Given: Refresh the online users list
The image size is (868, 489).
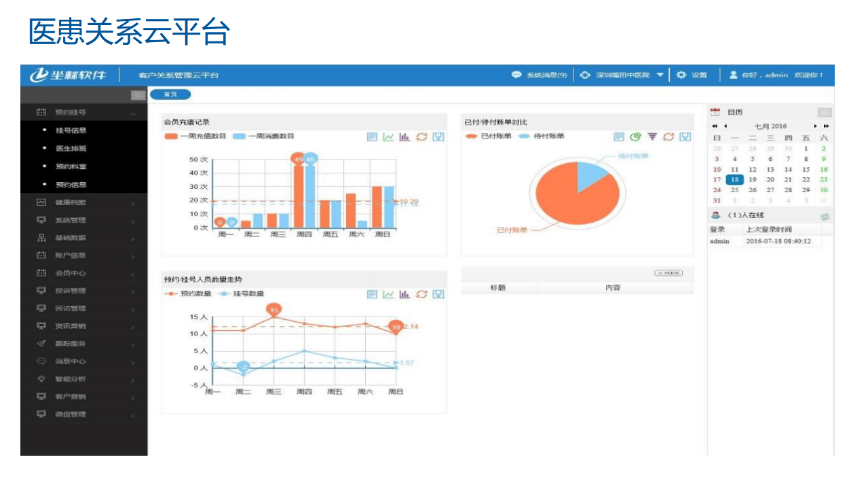Looking at the screenshot, I should [x=825, y=217].
